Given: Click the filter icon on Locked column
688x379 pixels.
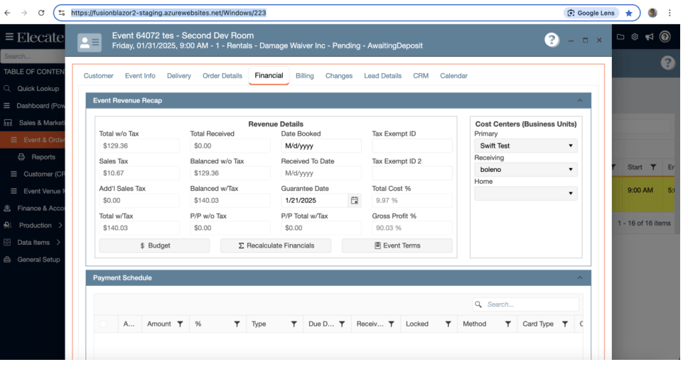Looking at the screenshot, I should tap(448, 324).
